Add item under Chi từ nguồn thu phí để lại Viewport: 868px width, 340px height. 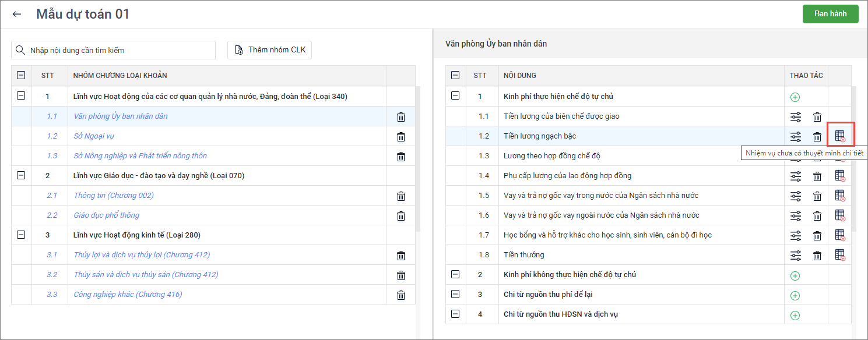795,295
